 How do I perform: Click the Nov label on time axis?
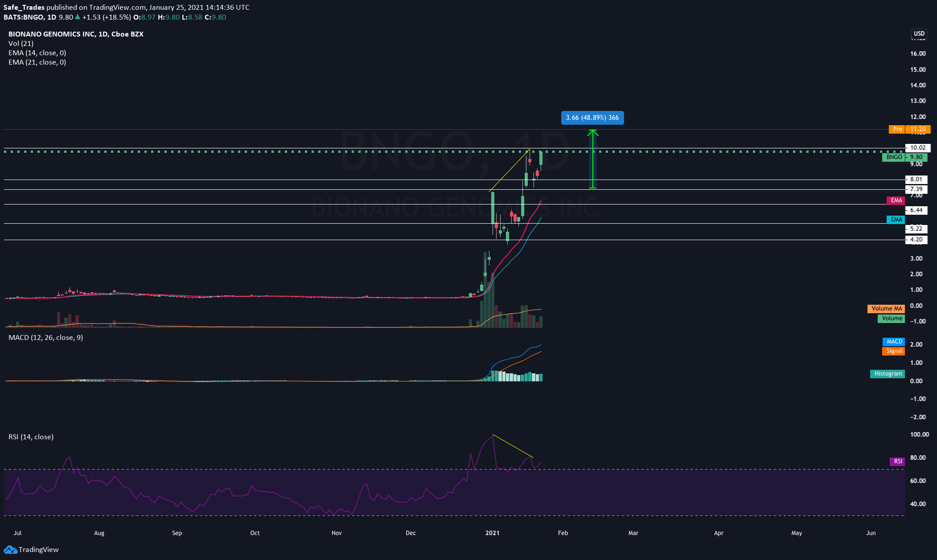pos(337,533)
